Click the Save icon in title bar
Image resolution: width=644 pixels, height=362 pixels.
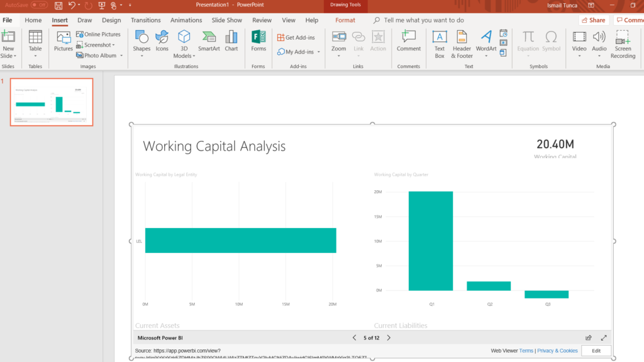pyautogui.click(x=58, y=5)
